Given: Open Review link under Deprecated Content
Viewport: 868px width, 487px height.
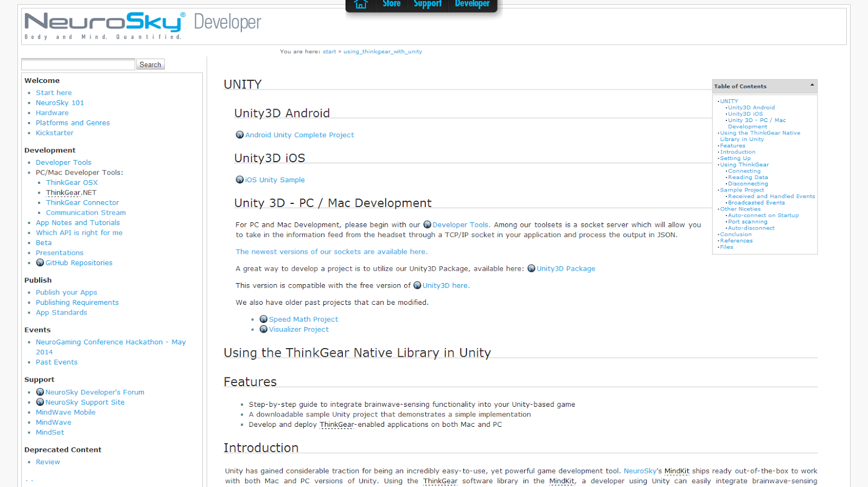Looking at the screenshot, I should pos(48,462).
